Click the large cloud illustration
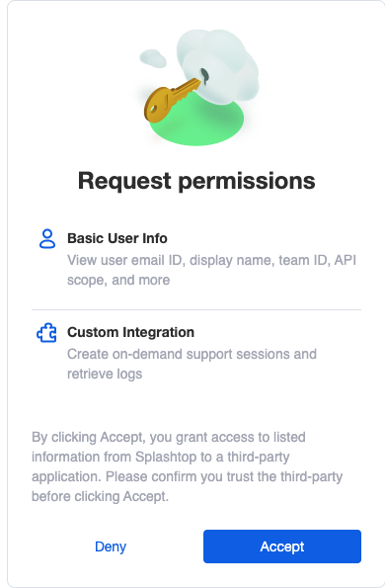This screenshot has height=588, width=385. click(217, 65)
